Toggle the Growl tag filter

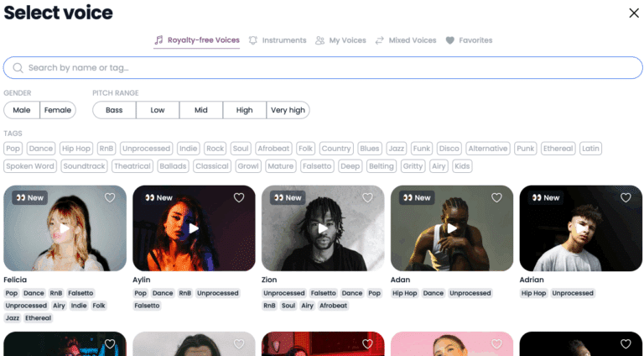coord(248,166)
